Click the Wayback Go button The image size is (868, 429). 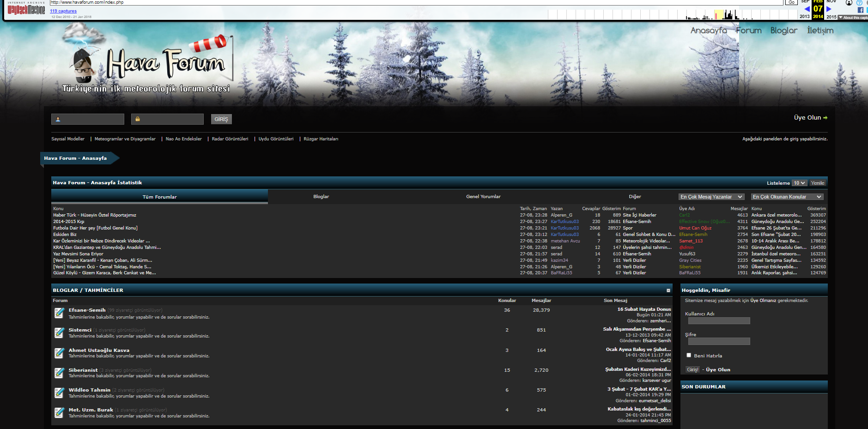(791, 2)
